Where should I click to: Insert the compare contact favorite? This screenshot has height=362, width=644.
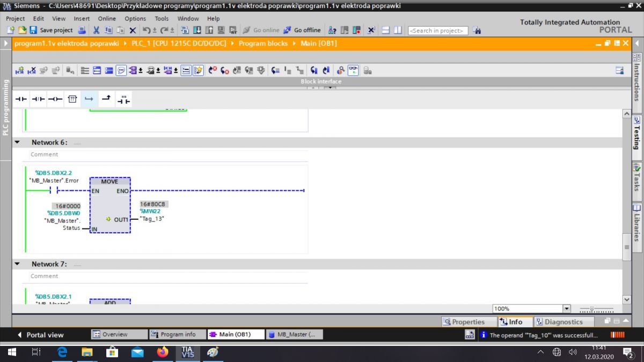pyautogui.click(x=123, y=99)
